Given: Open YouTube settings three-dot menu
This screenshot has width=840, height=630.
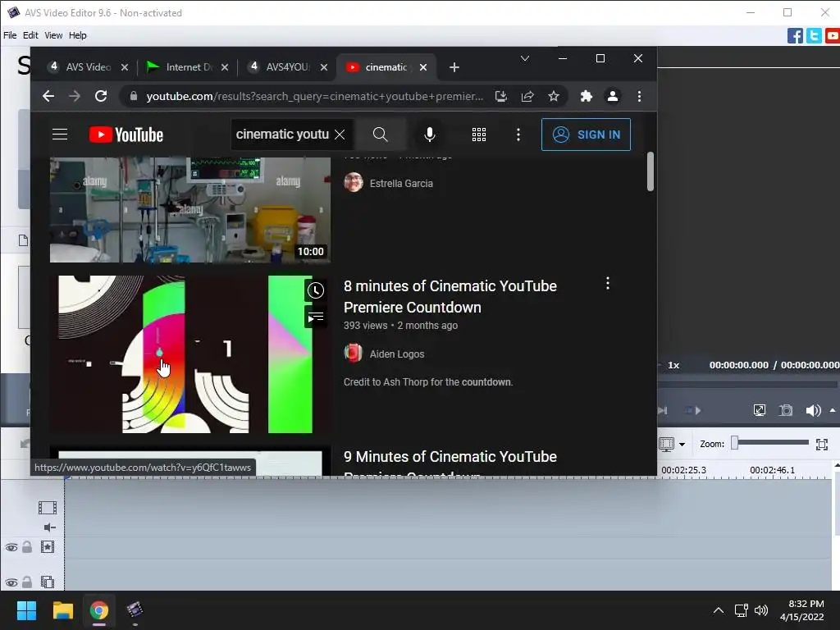Looking at the screenshot, I should pos(518,135).
